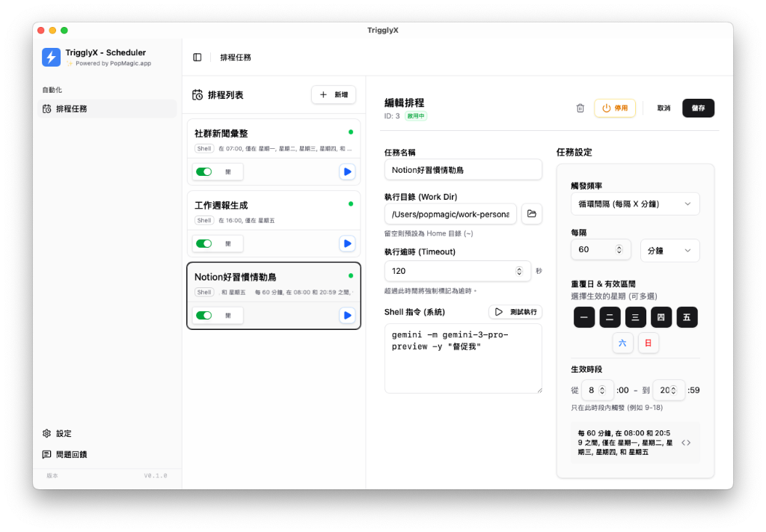This screenshot has height=532, width=766.
Task: Click 儲存 to save the schedule
Action: pyautogui.click(x=699, y=108)
